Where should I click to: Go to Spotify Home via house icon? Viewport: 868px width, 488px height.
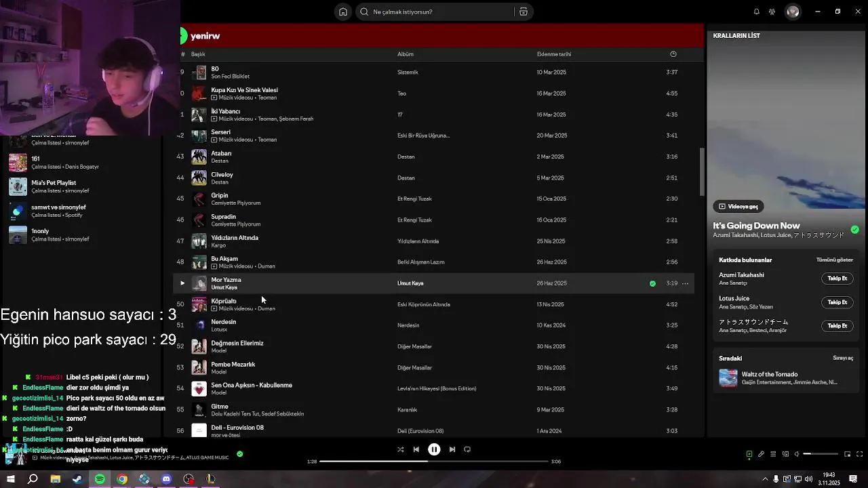coord(343,12)
